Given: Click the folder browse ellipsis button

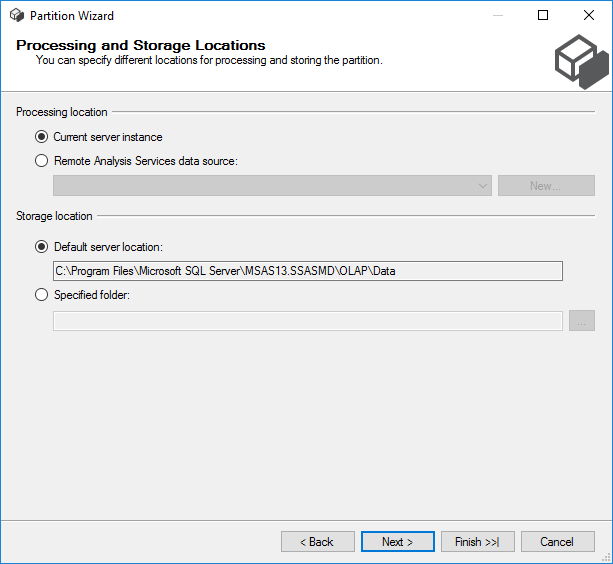Looking at the screenshot, I should point(582,320).
